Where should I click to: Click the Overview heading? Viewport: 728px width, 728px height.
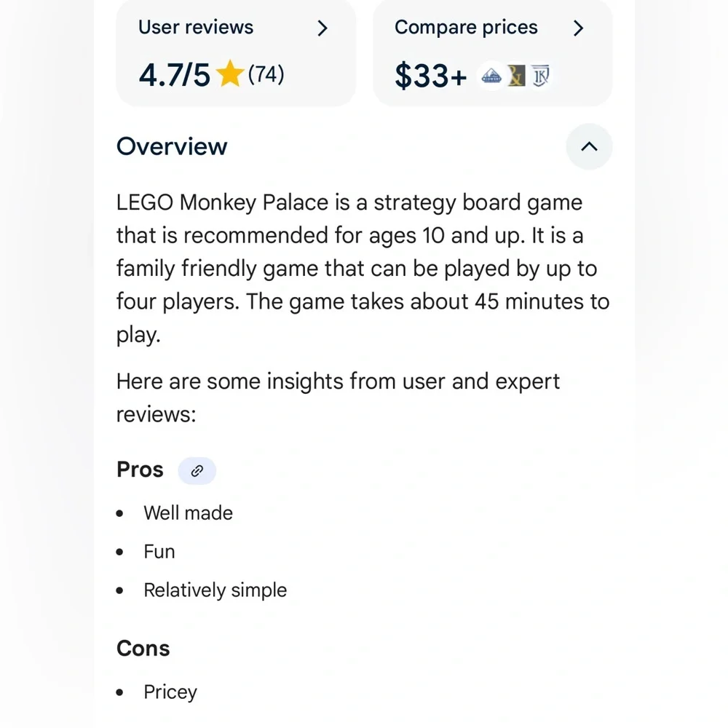172,147
